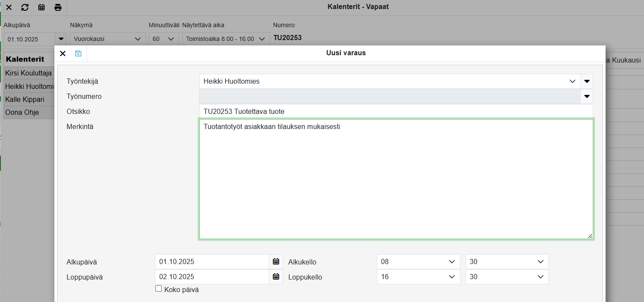
Task: Open date picker for Alkupäivä in dialog
Action: 276,261
